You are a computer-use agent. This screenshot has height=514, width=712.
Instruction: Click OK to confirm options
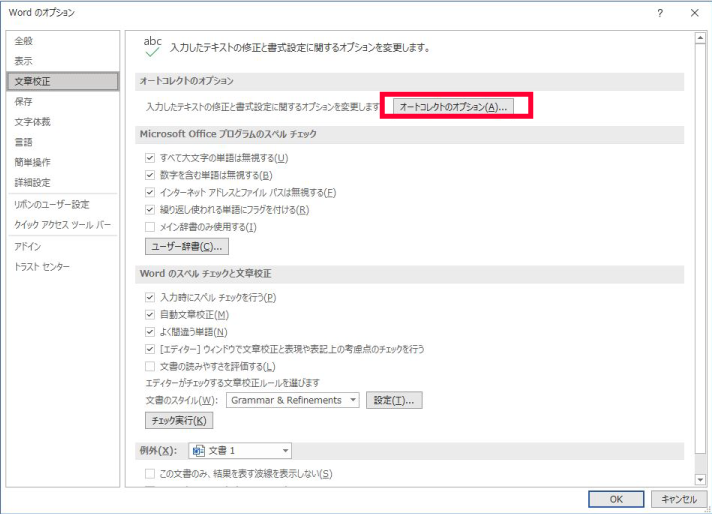tap(617, 498)
